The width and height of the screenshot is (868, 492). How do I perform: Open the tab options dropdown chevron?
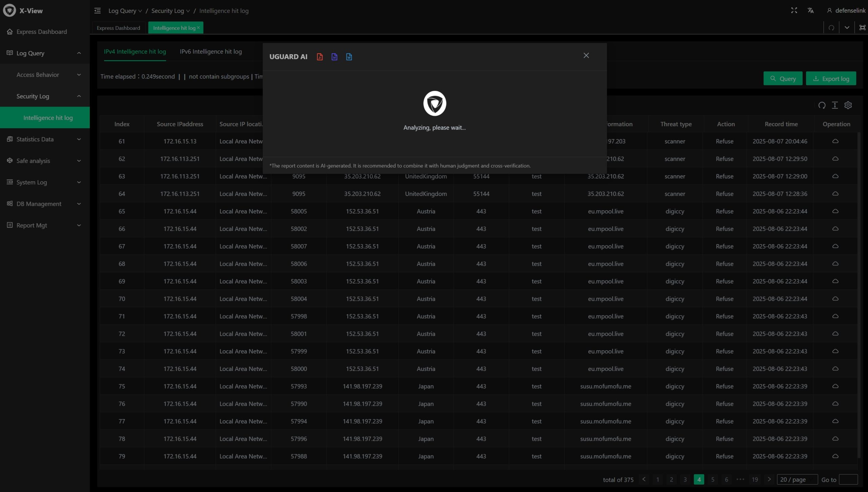[x=847, y=28]
